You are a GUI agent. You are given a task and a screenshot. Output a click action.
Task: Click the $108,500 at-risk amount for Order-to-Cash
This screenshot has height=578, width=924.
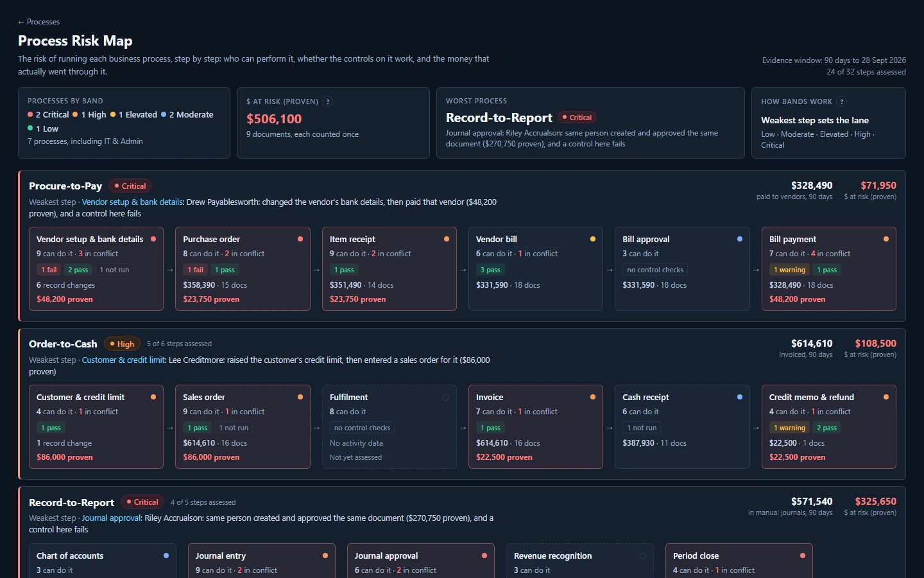pos(876,344)
